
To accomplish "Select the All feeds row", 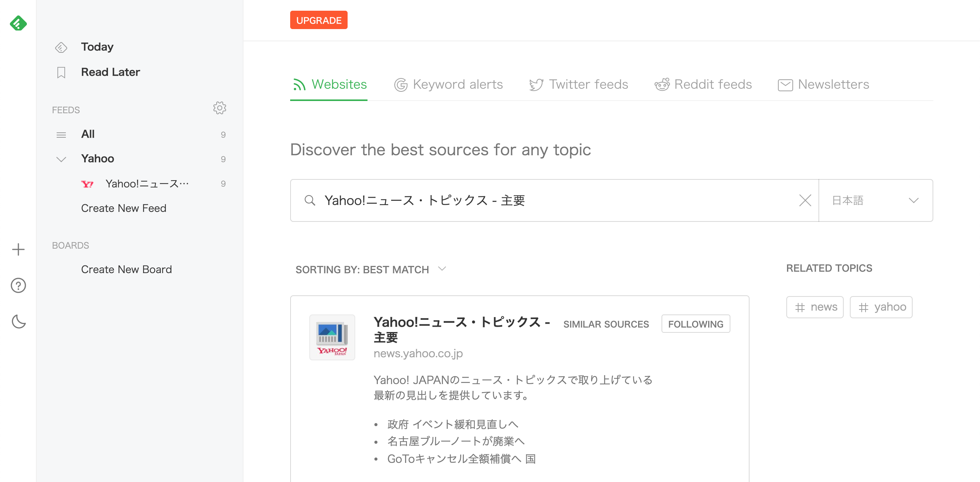I will (x=140, y=134).
